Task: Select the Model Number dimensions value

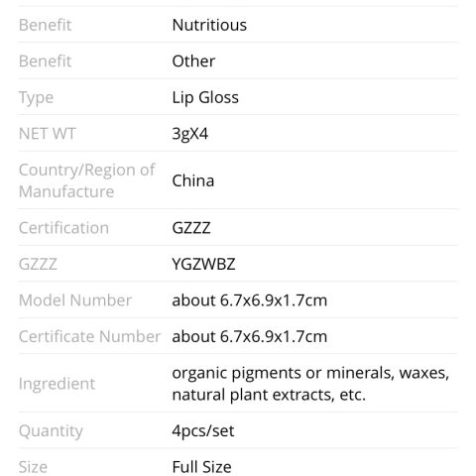Action: 250,300
